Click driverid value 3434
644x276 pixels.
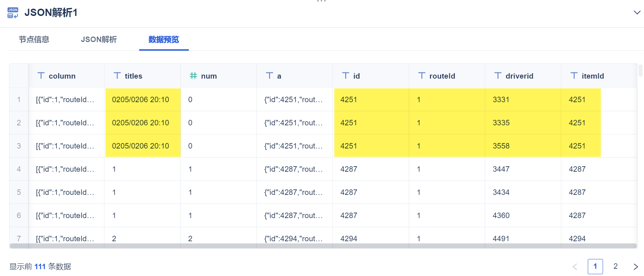click(x=501, y=192)
